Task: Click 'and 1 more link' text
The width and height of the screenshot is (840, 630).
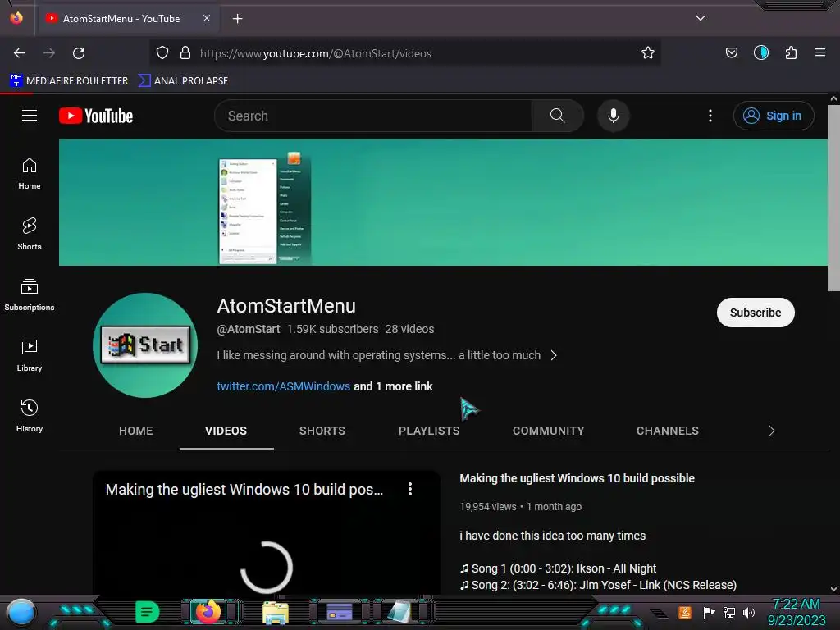Action: coord(393,386)
